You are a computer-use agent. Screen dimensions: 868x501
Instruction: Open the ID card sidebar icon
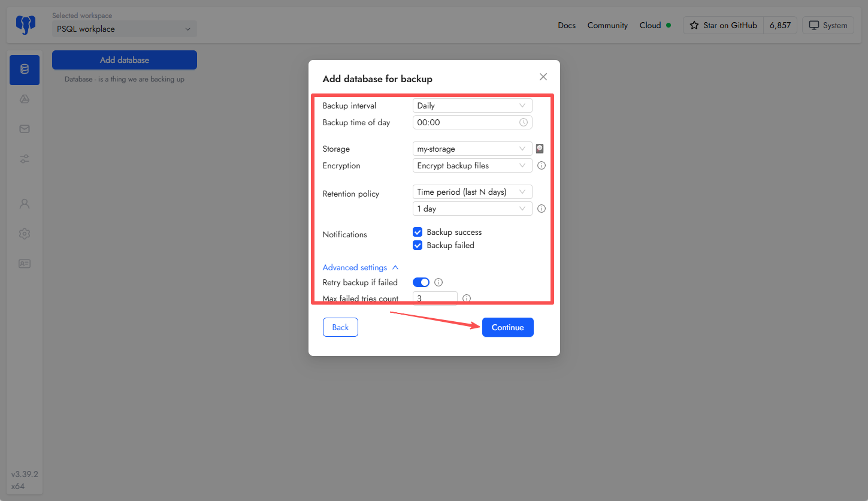point(25,264)
